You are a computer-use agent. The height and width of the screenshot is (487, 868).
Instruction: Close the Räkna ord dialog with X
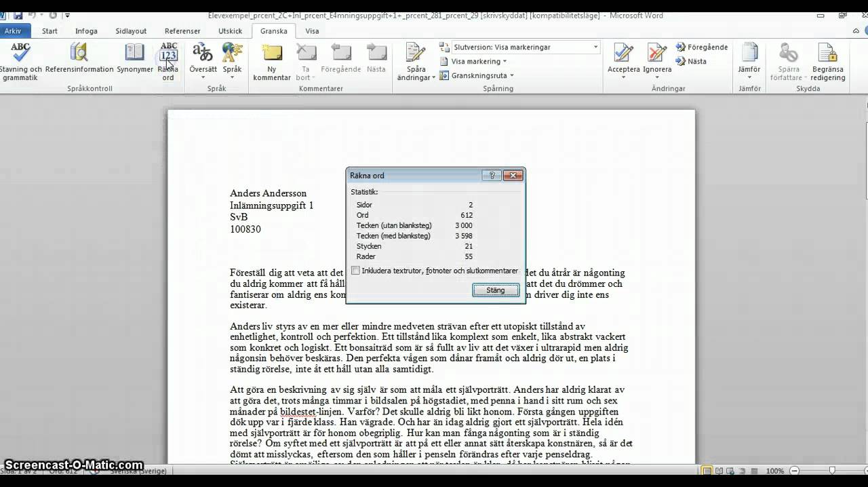(x=513, y=175)
